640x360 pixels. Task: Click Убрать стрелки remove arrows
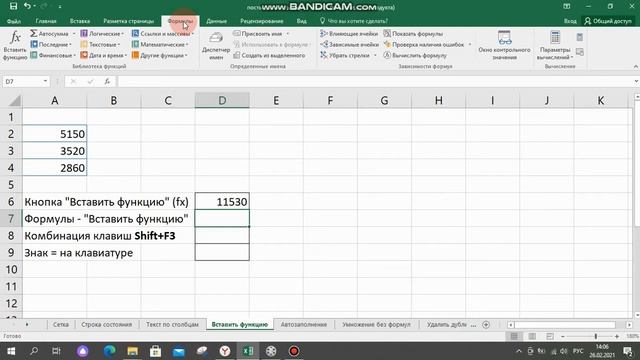[345, 55]
